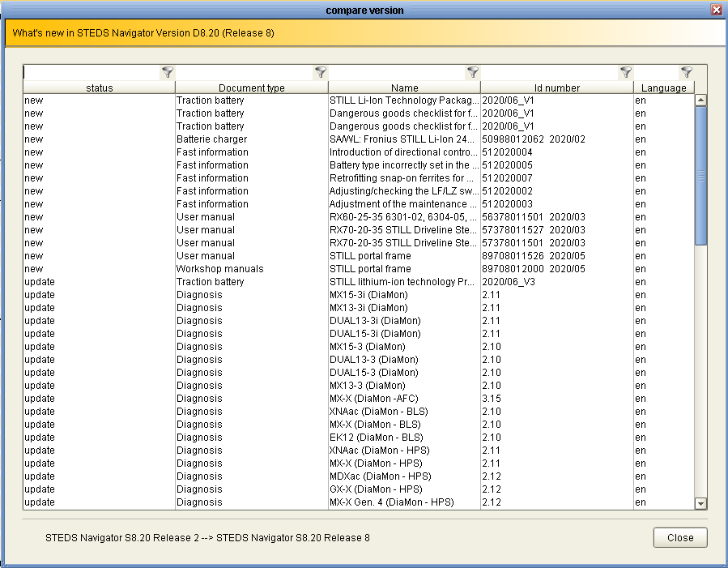Viewport: 728px width, 568px height.
Task: Click the scrollbar up arrow
Action: (x=700, y=100)
